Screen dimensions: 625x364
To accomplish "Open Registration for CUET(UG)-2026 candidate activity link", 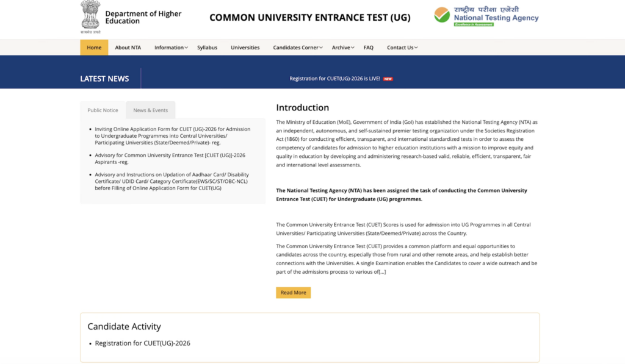I will [142, 343].
